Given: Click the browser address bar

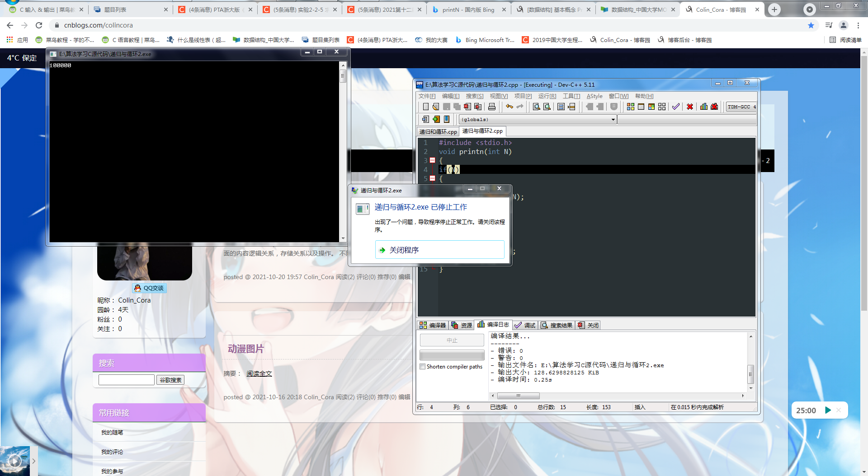Looking at the screenshot, I should click(x=429, y=25).
